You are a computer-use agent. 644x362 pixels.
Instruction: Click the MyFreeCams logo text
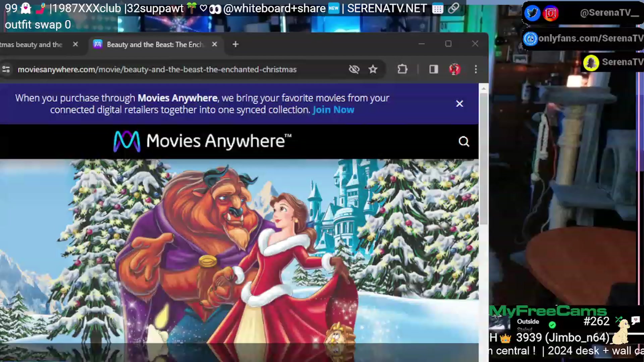tap(548, 311)
